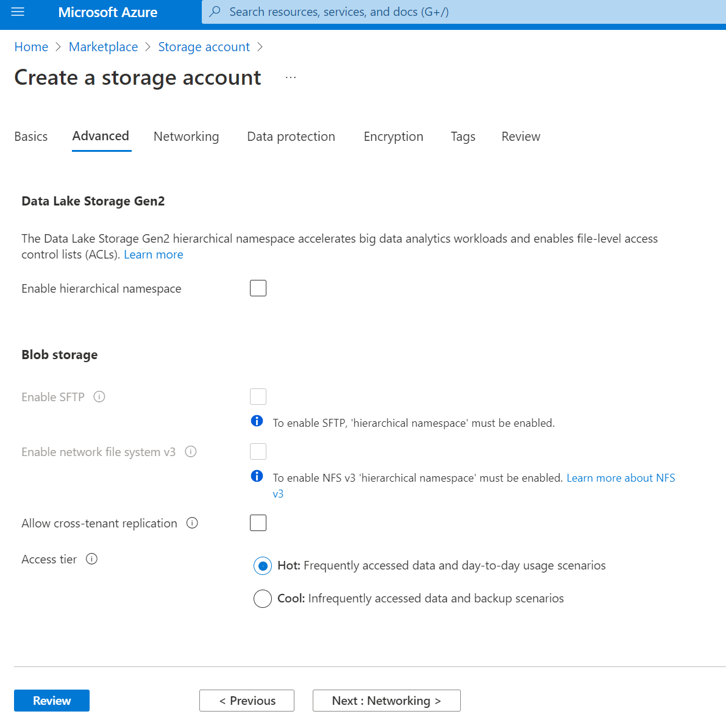The width and height of the screenshot is (726, 728).
Task: Open the Data protection tab
Action: (291, 137)
